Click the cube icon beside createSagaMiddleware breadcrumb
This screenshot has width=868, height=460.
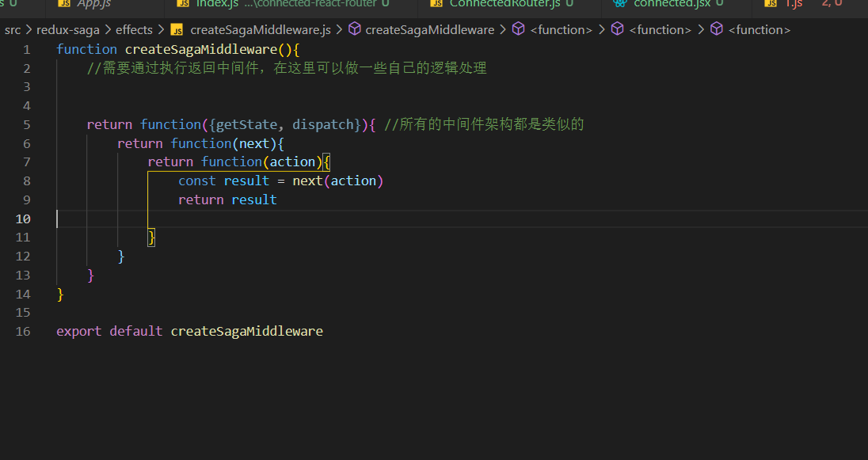pos(355,29)
